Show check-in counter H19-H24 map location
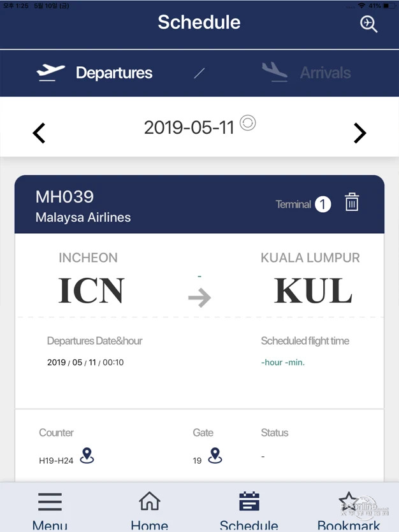This screenshot has width=399, height=532. click(x=87, y=456)
